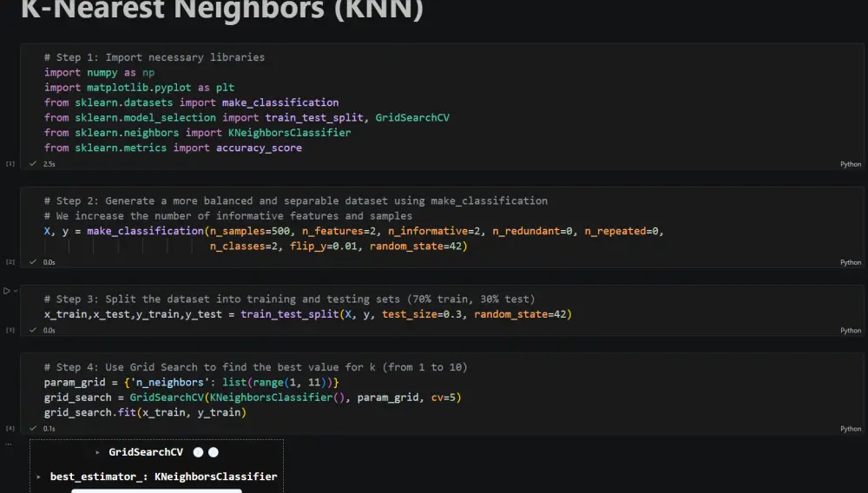Click the make_classification import line

pos(192,102)
